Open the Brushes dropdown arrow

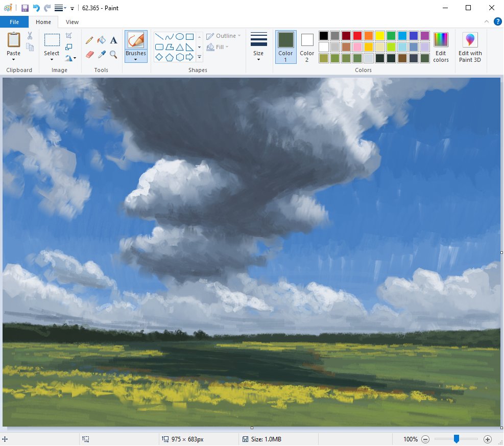pos(136,59)
